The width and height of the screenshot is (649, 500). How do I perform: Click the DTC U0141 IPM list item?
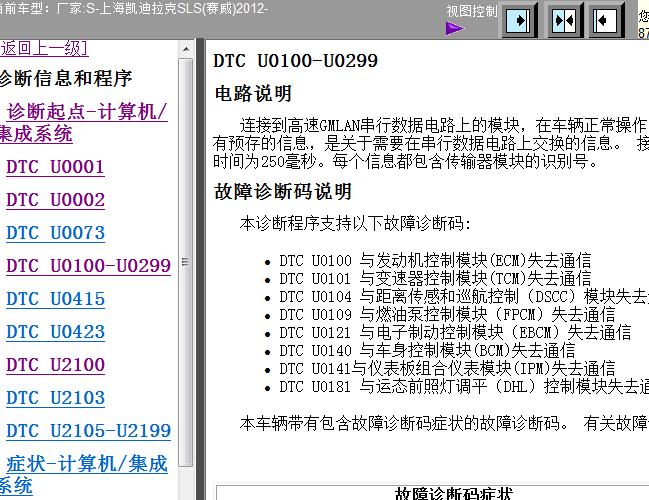point(447,369)
